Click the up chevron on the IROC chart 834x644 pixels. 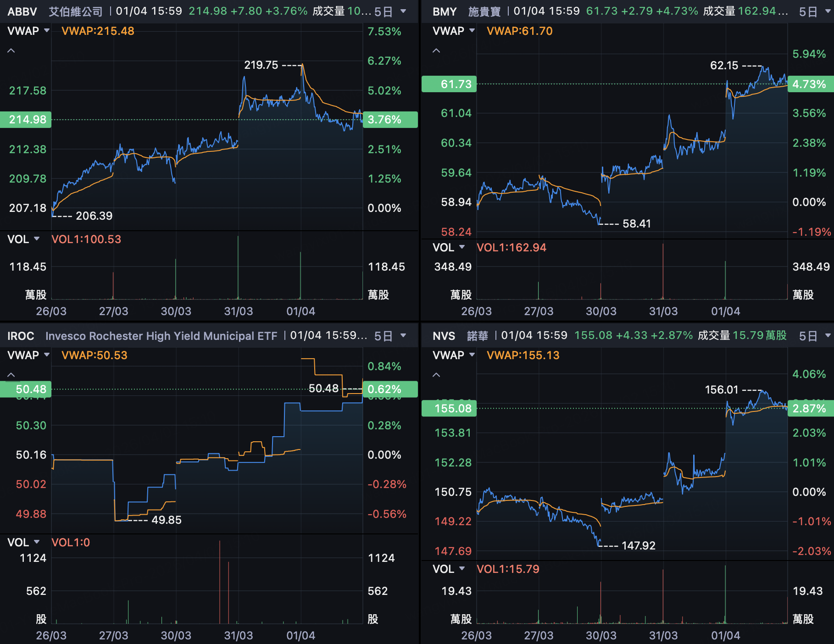coord(11,375)
